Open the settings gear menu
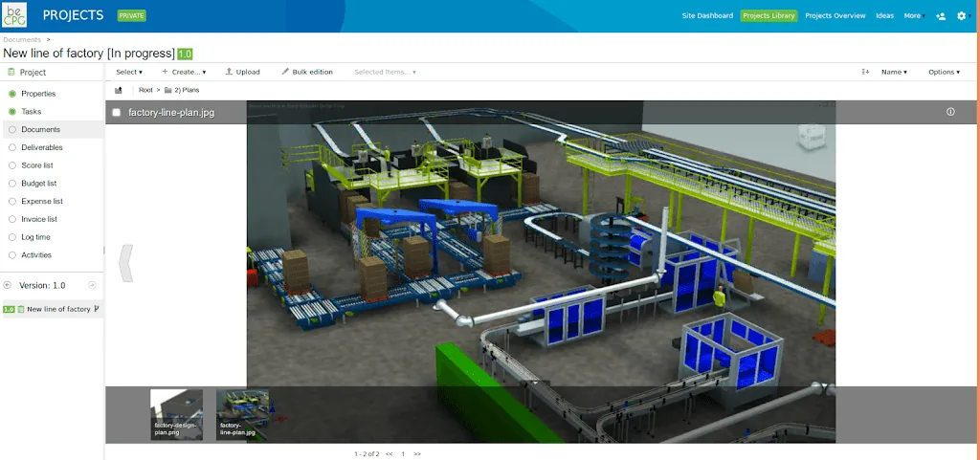Screen dimensions: 980x460 [x=961, y=16]
